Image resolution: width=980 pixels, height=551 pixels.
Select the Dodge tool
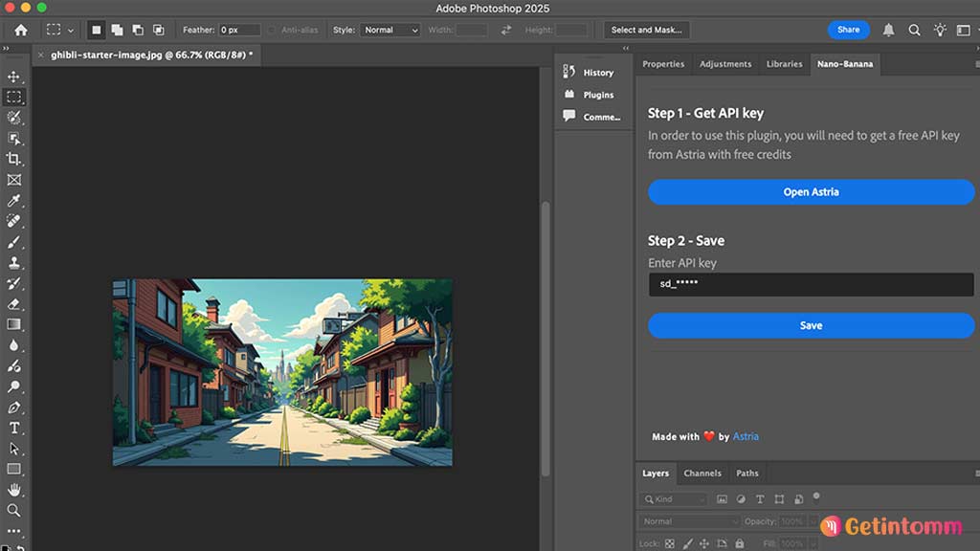pos(13,386)
